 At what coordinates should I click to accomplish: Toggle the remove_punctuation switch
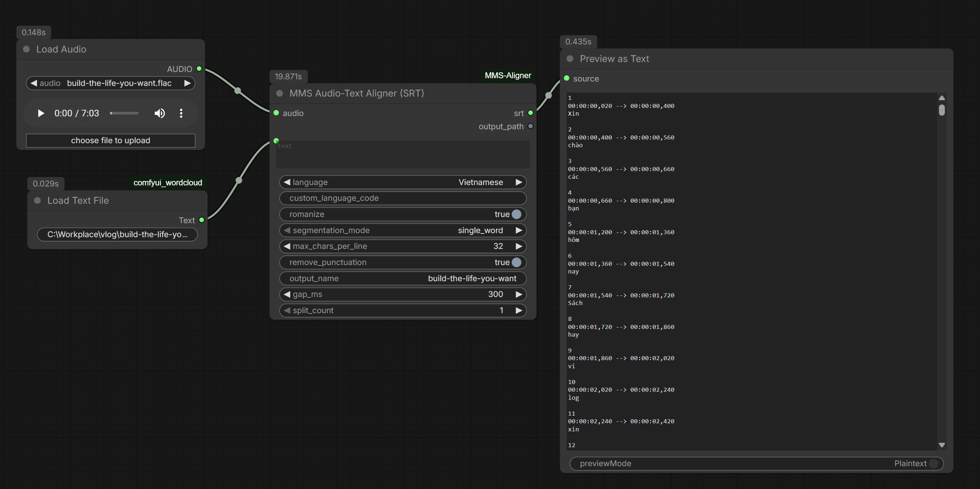[516, 262]
